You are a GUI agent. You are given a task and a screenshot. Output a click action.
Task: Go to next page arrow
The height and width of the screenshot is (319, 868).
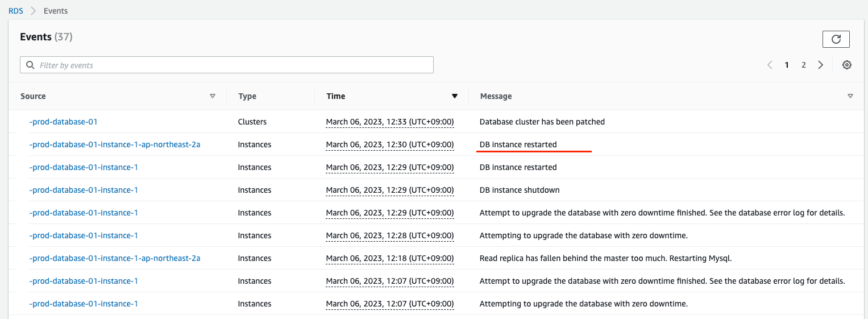(820, 65)
